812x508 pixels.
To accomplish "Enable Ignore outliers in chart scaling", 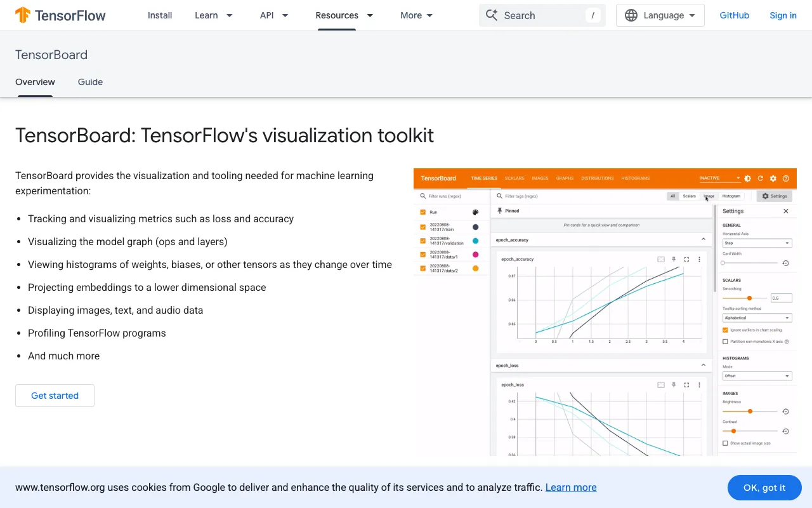I will coord(726,330).
